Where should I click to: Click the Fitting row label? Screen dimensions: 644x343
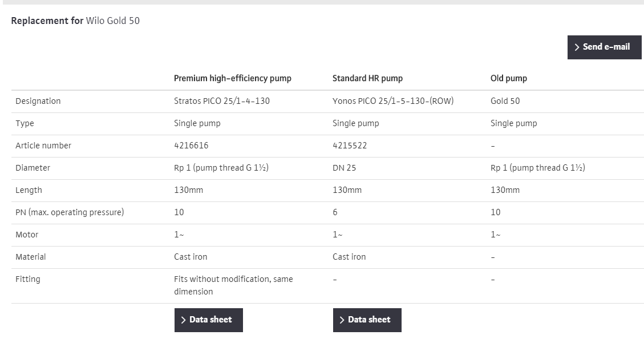point(28,279)
